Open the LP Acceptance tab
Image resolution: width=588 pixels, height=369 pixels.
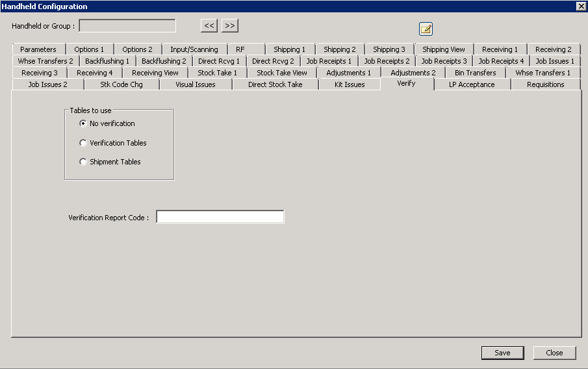coord(472,84)
